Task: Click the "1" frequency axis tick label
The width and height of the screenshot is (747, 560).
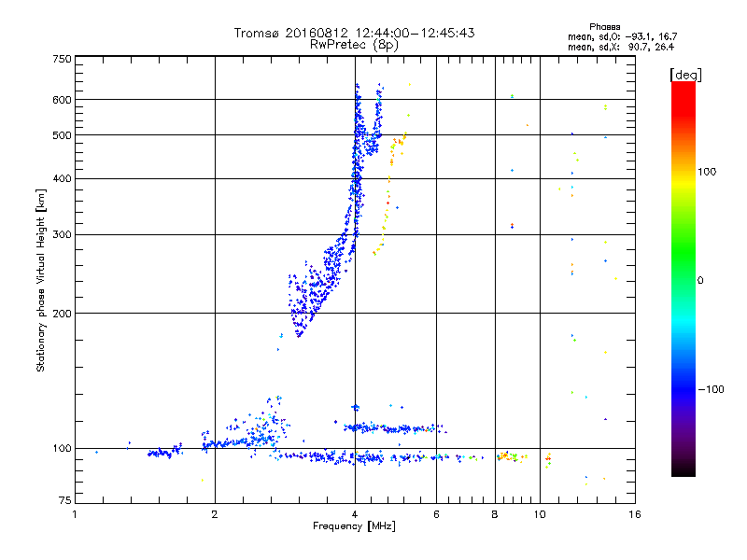Action: tap(75, 514)
